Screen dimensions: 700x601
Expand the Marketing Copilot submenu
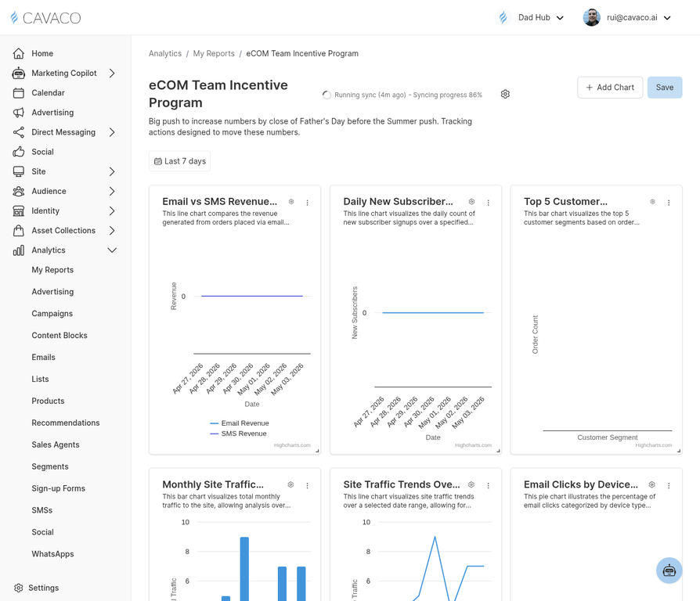112,74
